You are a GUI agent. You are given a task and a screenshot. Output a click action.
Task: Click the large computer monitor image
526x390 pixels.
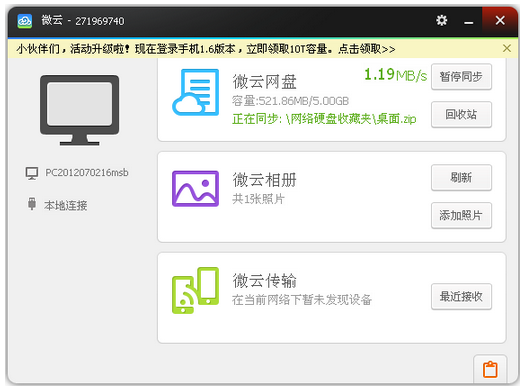click(80, 110)
